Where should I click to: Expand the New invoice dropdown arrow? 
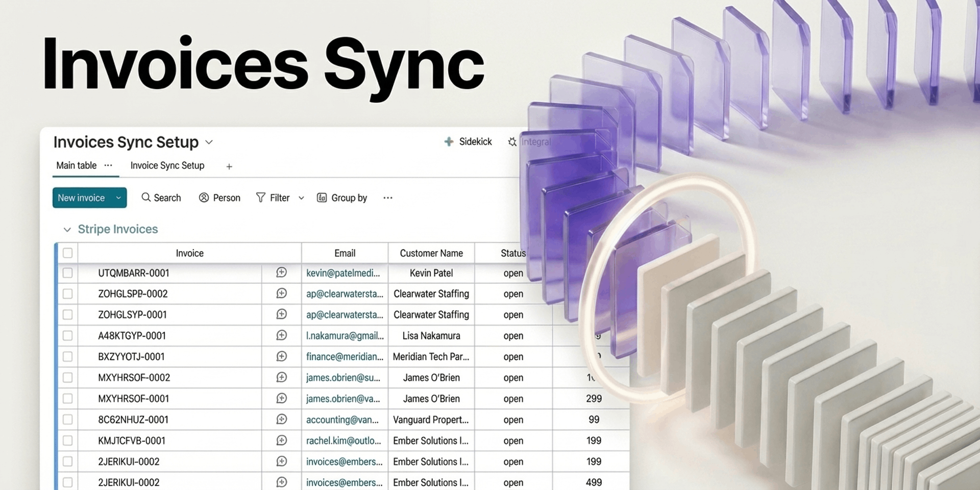click(x=118, y=198)
